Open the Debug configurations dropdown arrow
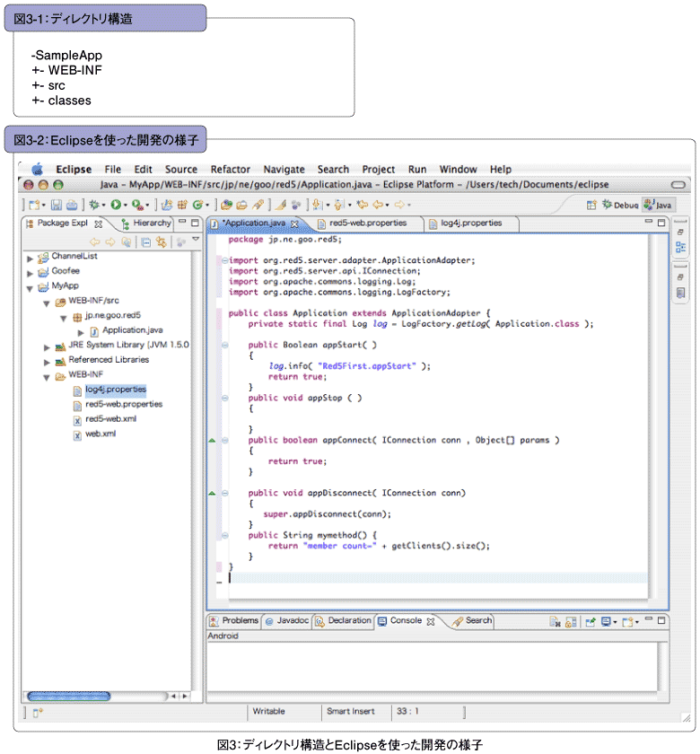Viewport: 700px width, 754px height. (x=103, y=206)
